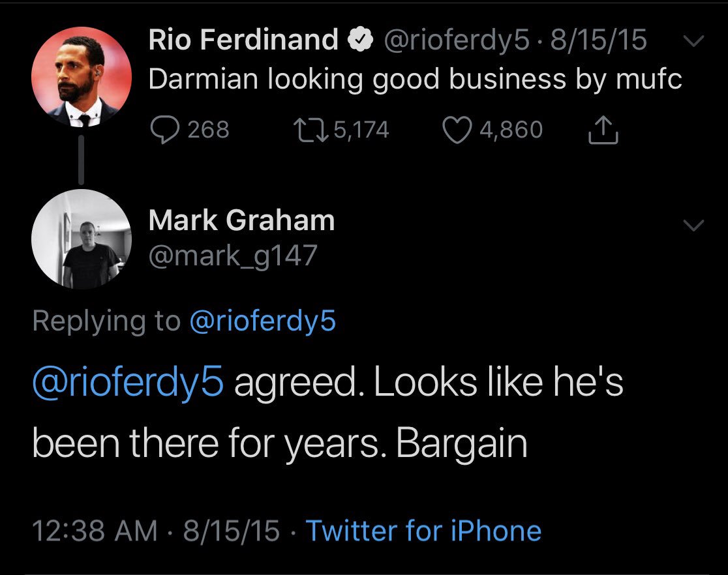Open the 'Twitter for iPhone' source link
728x575 pixels.
point(423,531)
